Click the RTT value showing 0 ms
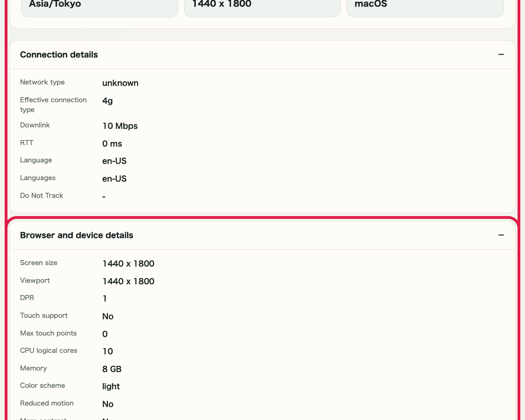The height and width of the screenshot is (420, 525). (x=112, y=144)
